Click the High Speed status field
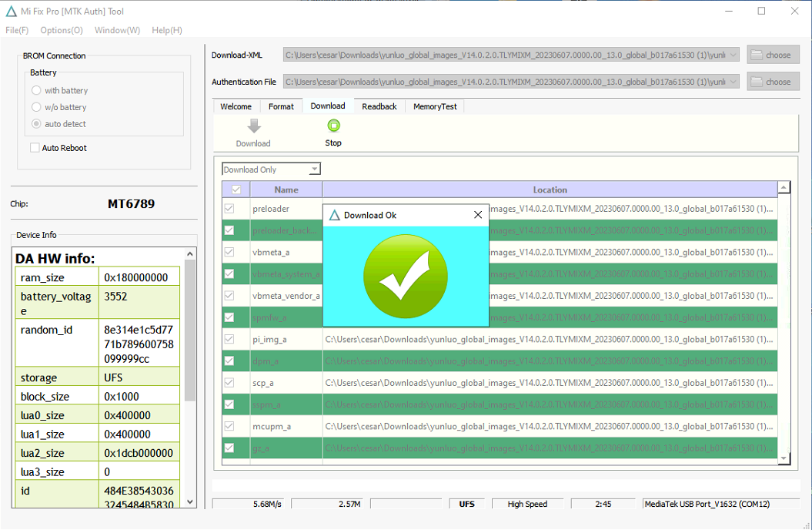This screenshot has height=530, width=812. click(x=527, y=504)
